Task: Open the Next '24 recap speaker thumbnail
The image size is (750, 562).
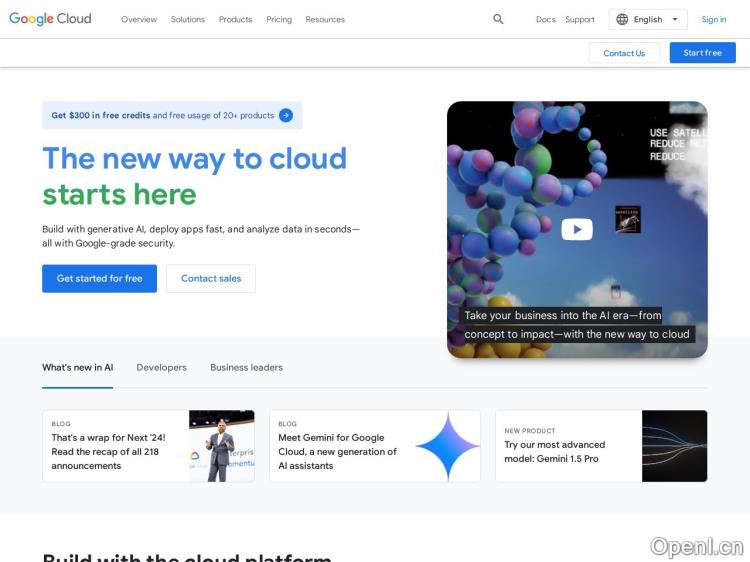Action: click(221, 446)
